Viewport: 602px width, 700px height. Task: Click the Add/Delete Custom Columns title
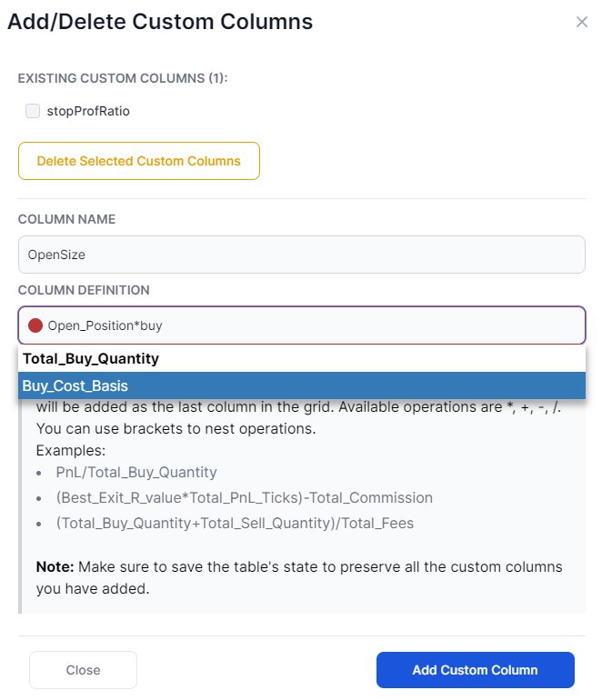click(x=160, y=22)
